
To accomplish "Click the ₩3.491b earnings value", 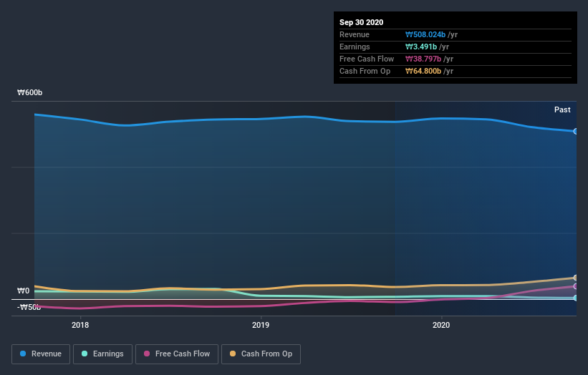I will 421,47.
